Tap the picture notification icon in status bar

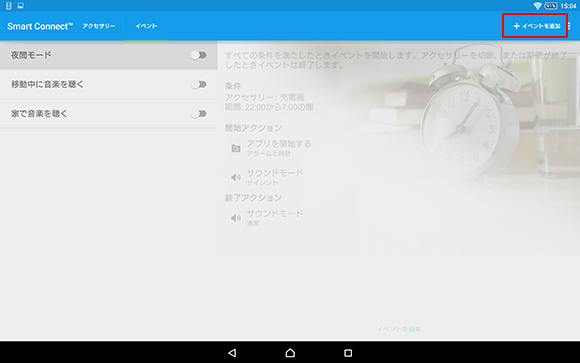[x=20, y=6]
